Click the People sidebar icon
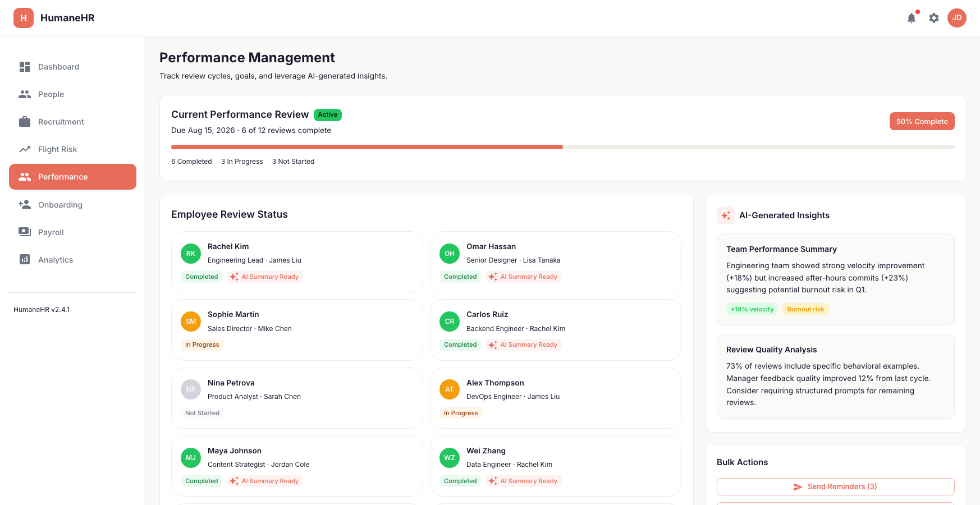 click(25, 94)
